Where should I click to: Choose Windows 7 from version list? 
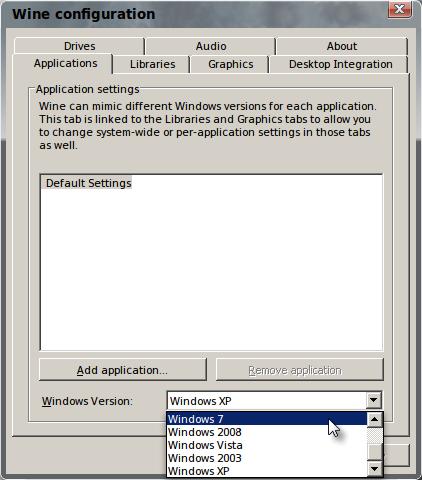click(267, 419)
